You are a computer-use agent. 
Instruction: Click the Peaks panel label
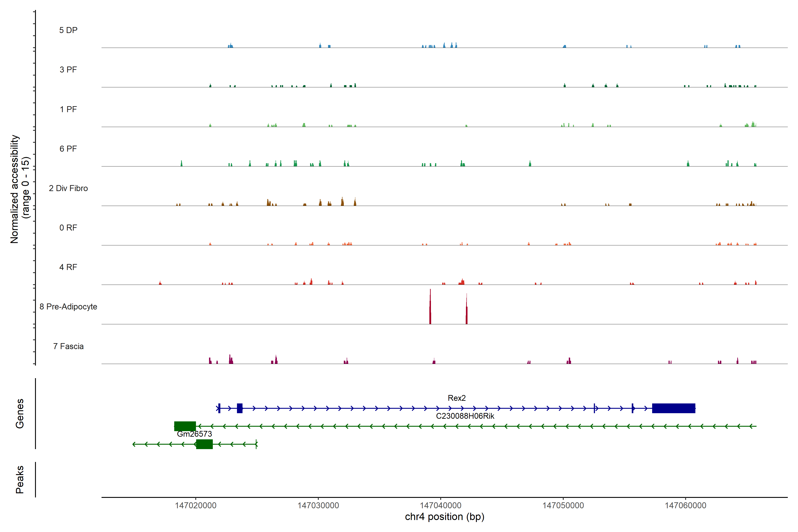(20, 479)
